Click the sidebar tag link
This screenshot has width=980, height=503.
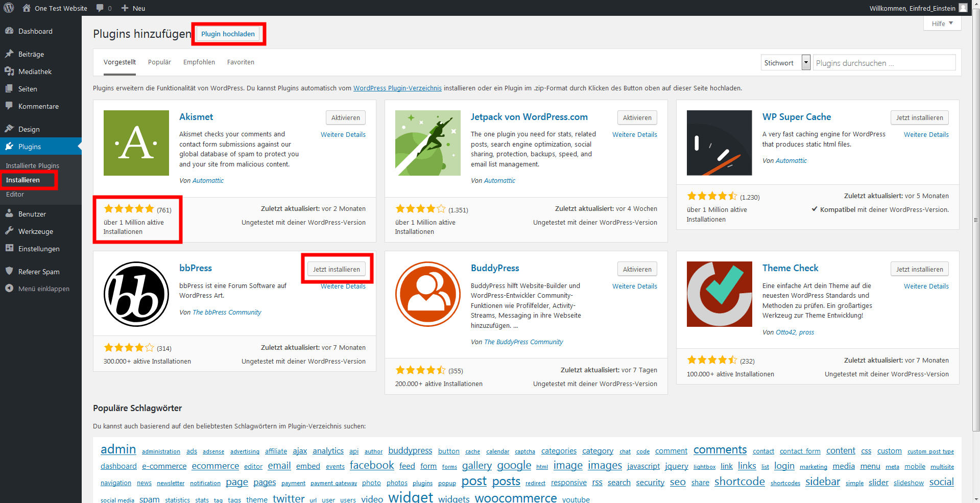(x=823, y=482)
